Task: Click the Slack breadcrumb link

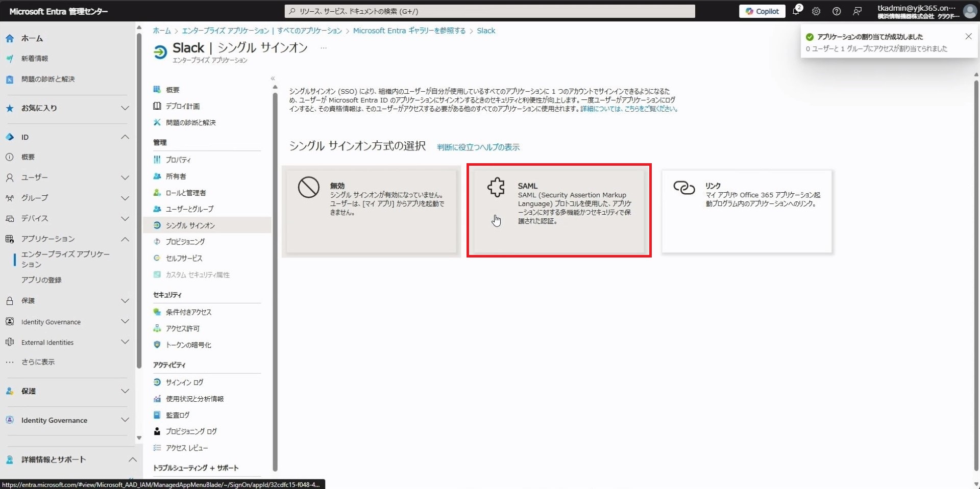Action: (486, 31)
